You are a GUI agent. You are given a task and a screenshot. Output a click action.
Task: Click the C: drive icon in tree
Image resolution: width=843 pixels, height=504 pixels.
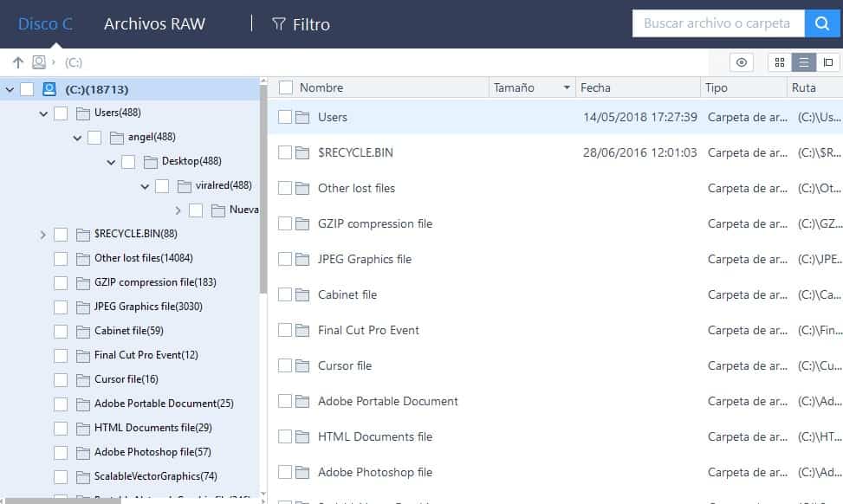[49, 89]
